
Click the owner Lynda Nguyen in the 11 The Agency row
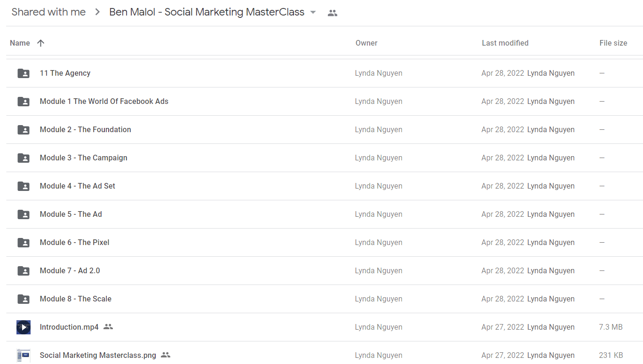tap(379, 73)
